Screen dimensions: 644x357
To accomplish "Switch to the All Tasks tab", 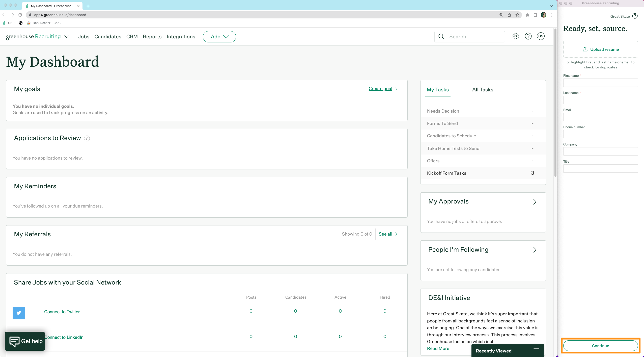I will point(482,89).
